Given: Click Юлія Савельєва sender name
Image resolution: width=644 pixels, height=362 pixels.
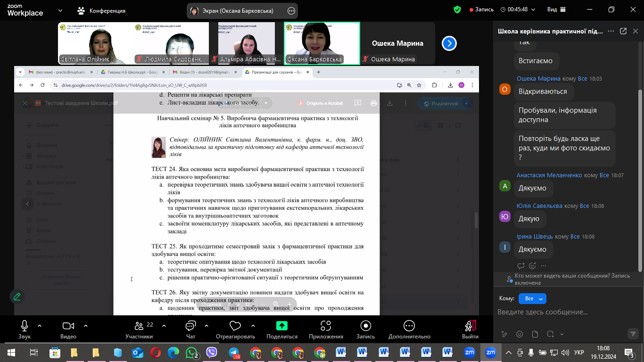Looking at the screenshot, I should [539, 206].
